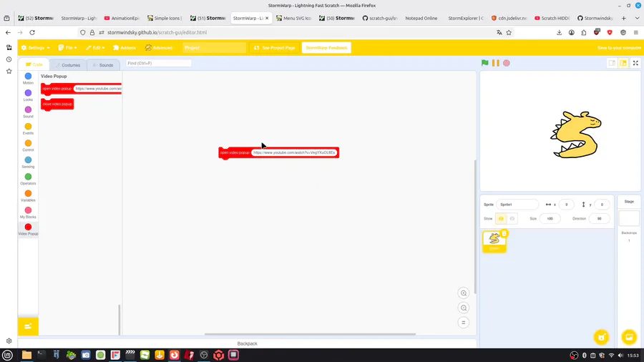Select the Looks block category
Image resolution: width=644 pixels, height=362 pixels.
(28, 96)
